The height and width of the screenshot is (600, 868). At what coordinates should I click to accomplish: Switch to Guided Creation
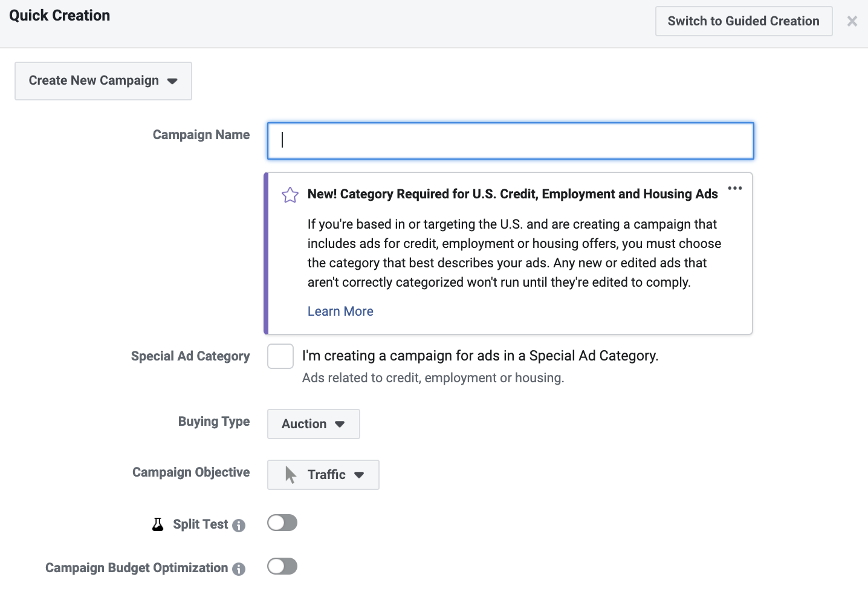click(743, 21)
